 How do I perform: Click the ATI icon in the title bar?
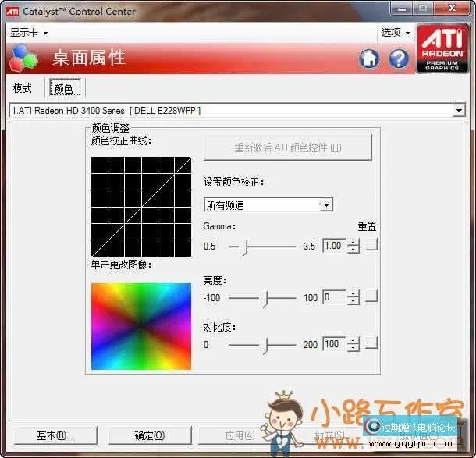click(x=11, y=11)
